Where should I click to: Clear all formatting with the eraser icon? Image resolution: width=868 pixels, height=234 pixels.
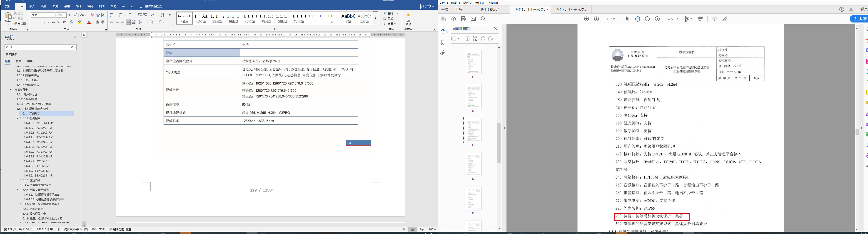tap(92, 15)
